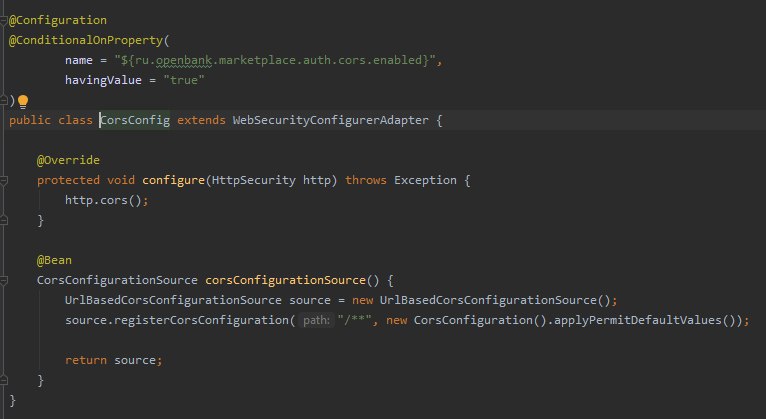Click WebSecurityConfigurerAdapter superclass name
Viewport: 766px width, 419px height.
[x=330, y=120]
